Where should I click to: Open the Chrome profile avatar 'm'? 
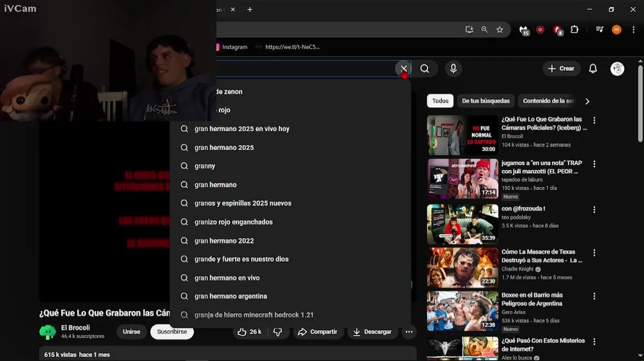coord(617,30)
